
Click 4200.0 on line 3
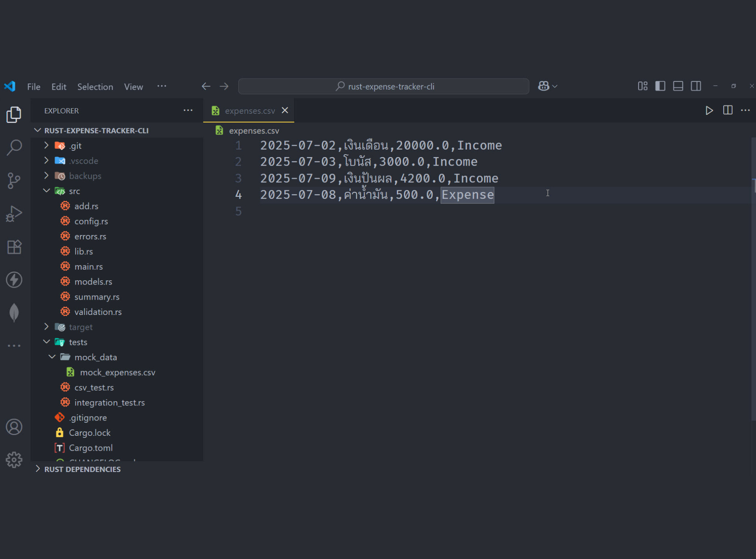(422, 178)
